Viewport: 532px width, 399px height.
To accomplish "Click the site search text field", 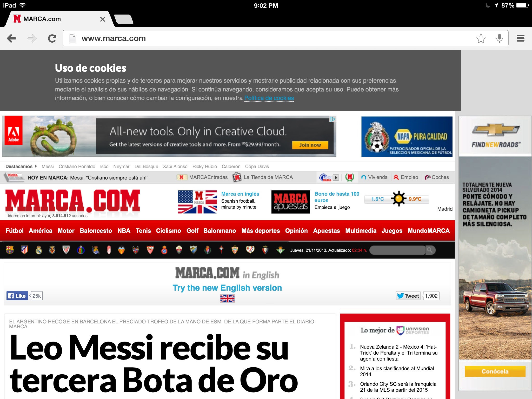I will 397,250.
